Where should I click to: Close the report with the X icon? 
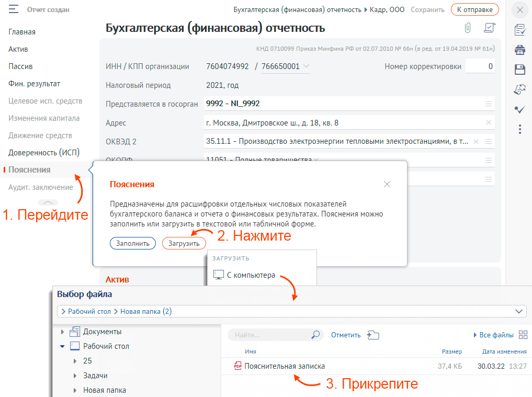click(x=520, y=10)
